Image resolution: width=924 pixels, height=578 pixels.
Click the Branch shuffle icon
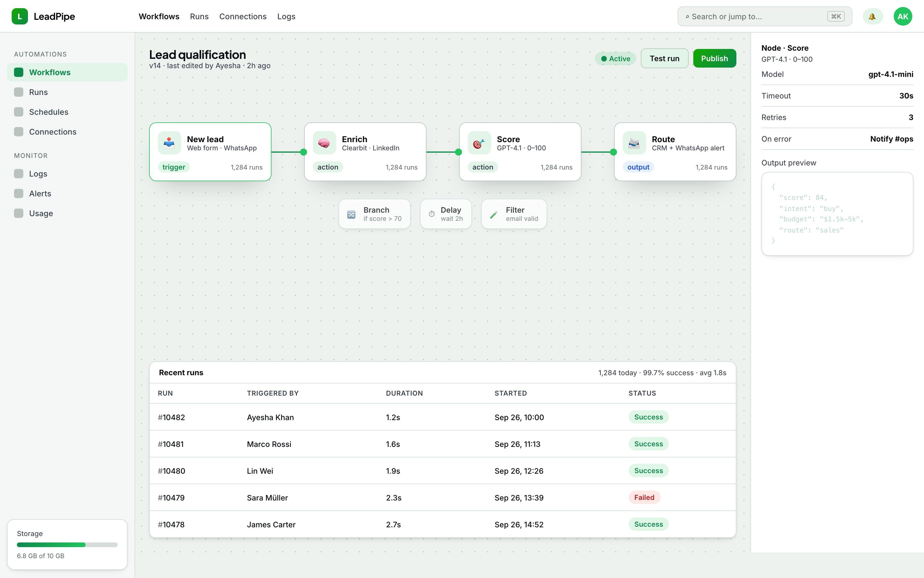pyautogui.click(x=351, y=214)
